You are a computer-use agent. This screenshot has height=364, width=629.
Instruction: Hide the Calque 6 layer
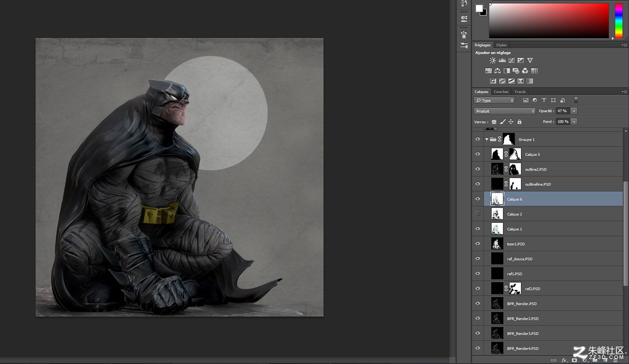point(478,199)
